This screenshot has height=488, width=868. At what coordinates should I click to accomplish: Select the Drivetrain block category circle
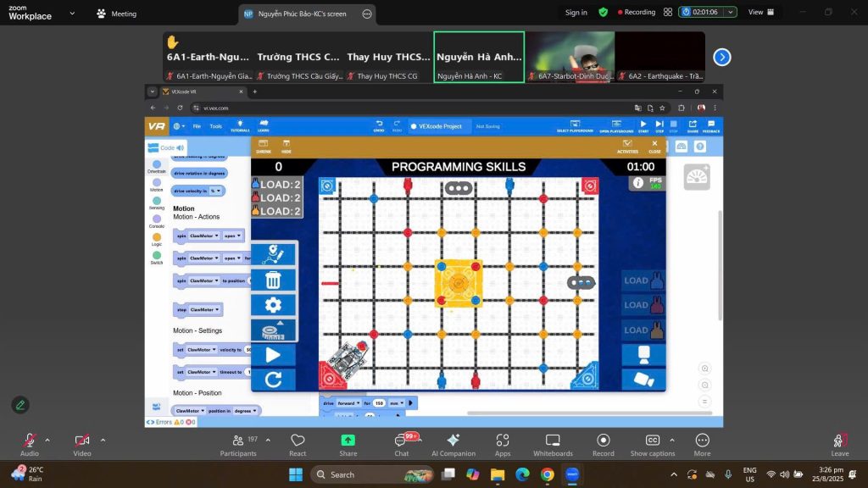tap(157, 164)
